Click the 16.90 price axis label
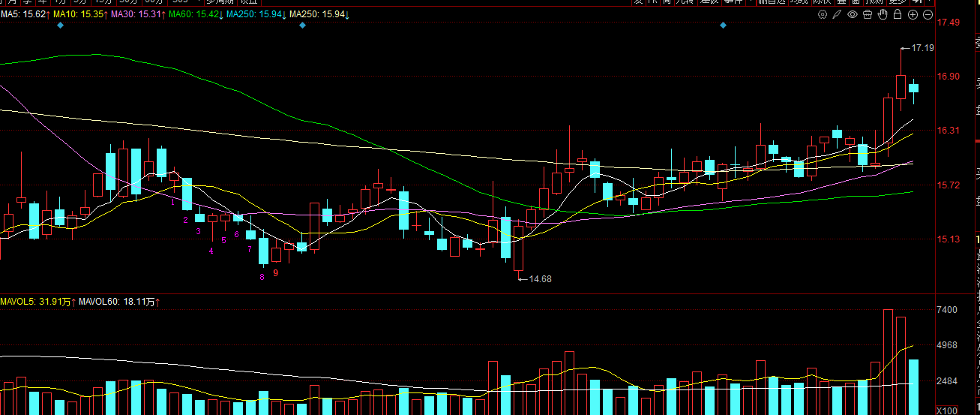The image size is (980, 415). click(x=949, y=77)
